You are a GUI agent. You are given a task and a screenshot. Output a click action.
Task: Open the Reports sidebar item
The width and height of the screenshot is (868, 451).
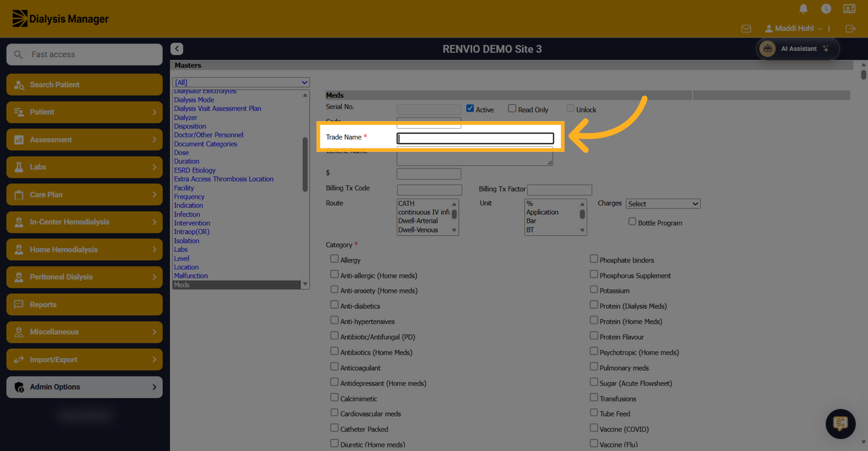84,305
